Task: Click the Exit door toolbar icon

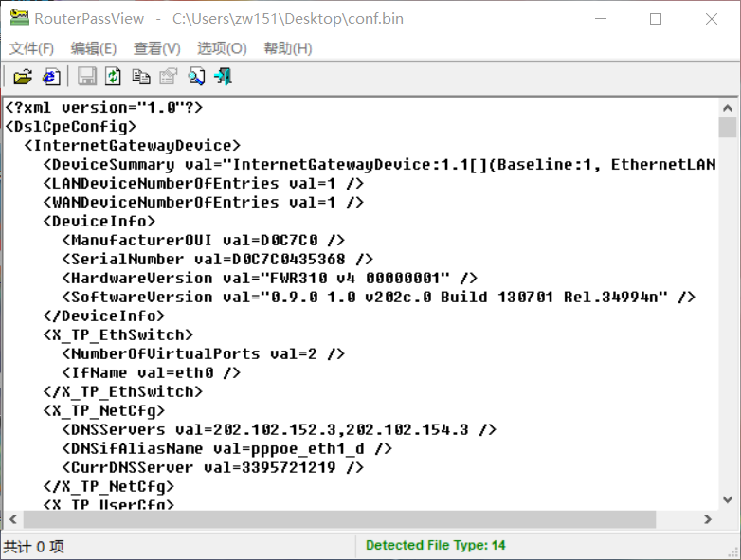Action: tap(224, 77)
